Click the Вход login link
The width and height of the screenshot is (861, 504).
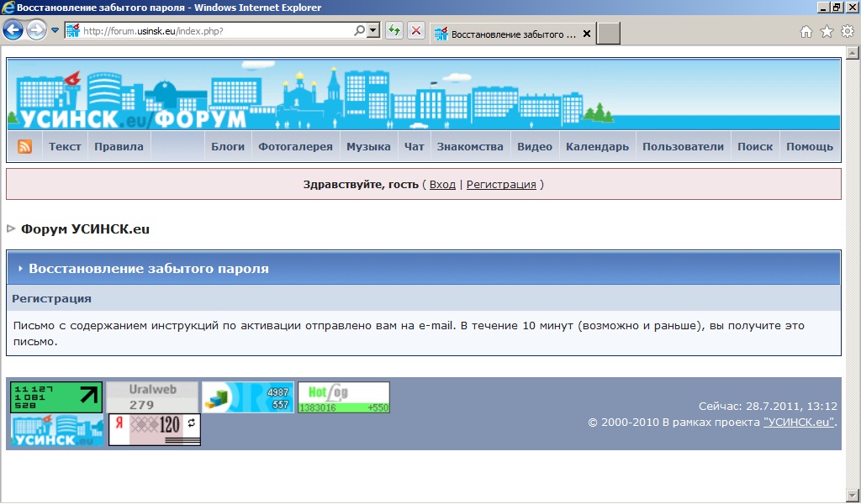click(x=442, y=185)
